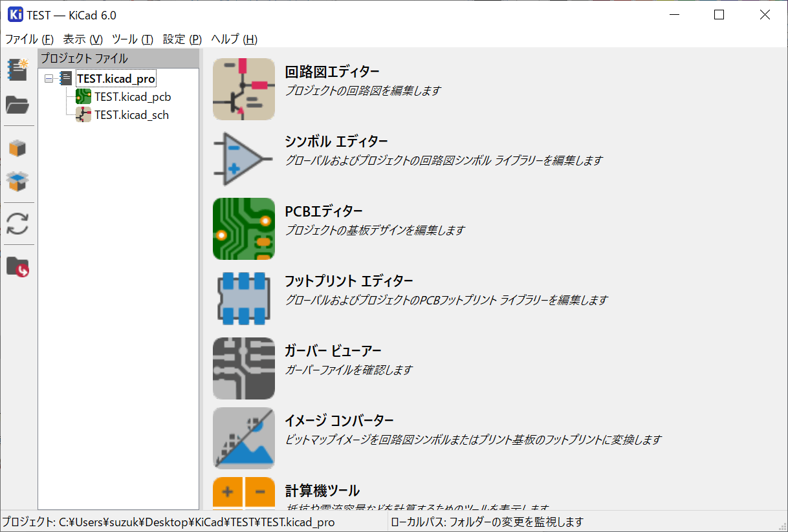Launch the Schematic Editor (回路図エディター) icon
Image resolution: width=788 pixels, height=532 pixels.
[244, 89]
